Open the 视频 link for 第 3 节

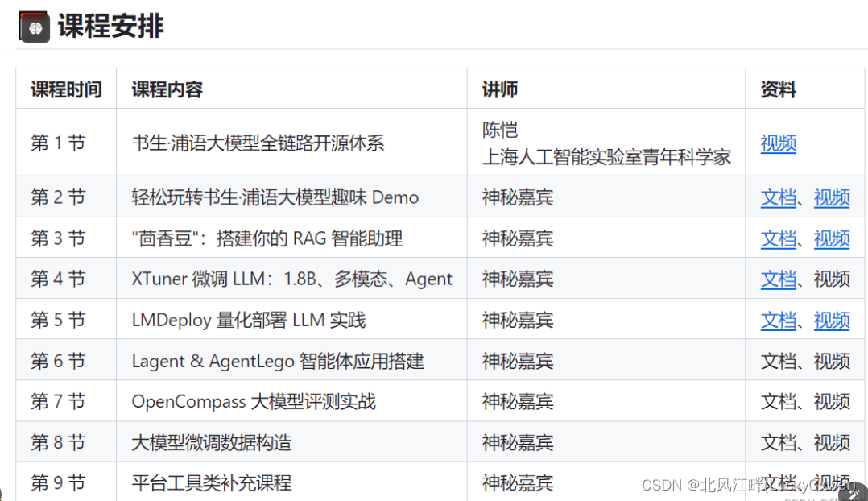832,238
